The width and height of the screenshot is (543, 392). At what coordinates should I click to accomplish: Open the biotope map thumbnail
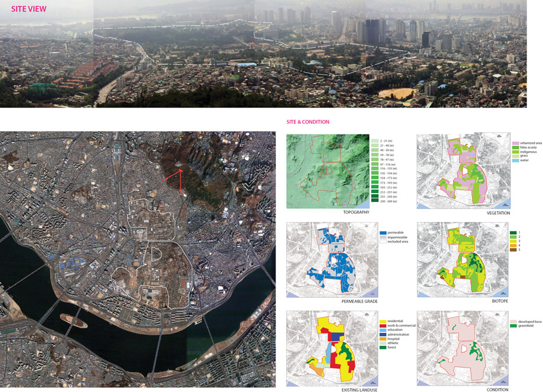tap(460, 259)
